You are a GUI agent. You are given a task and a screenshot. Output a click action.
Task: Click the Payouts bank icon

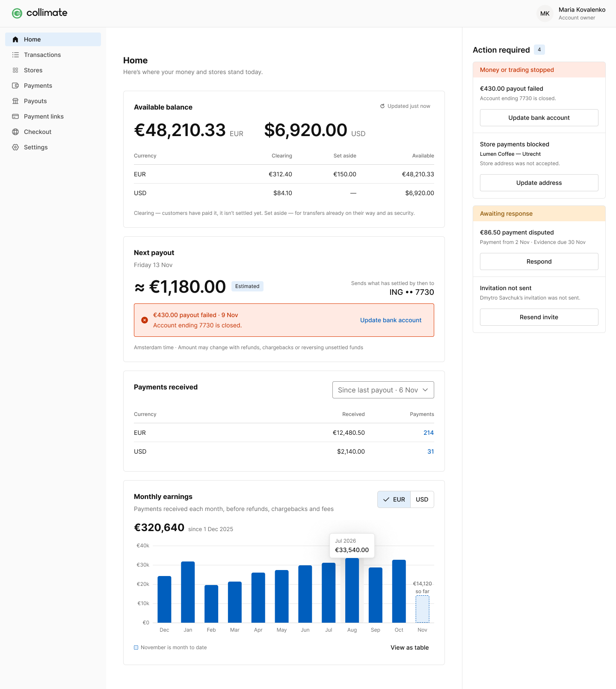click(15, 101)
